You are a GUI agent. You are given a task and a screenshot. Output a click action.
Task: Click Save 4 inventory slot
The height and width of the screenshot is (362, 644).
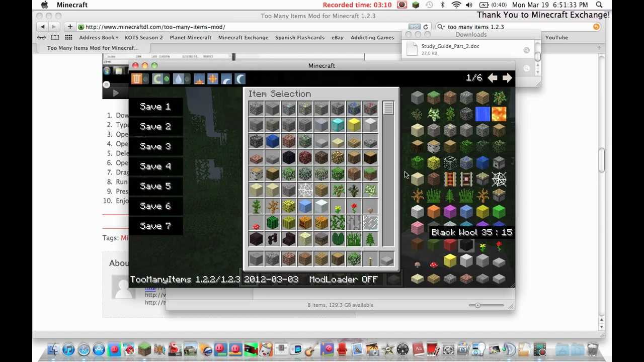(155, 166)
